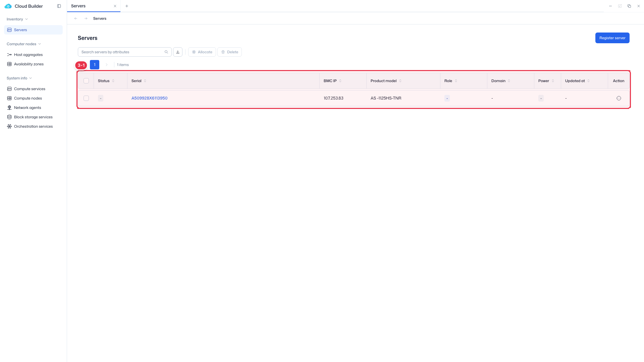This screenshot has height=362, width=644.
Task: Select page 1 in pagination
Action: pos(95,65)
